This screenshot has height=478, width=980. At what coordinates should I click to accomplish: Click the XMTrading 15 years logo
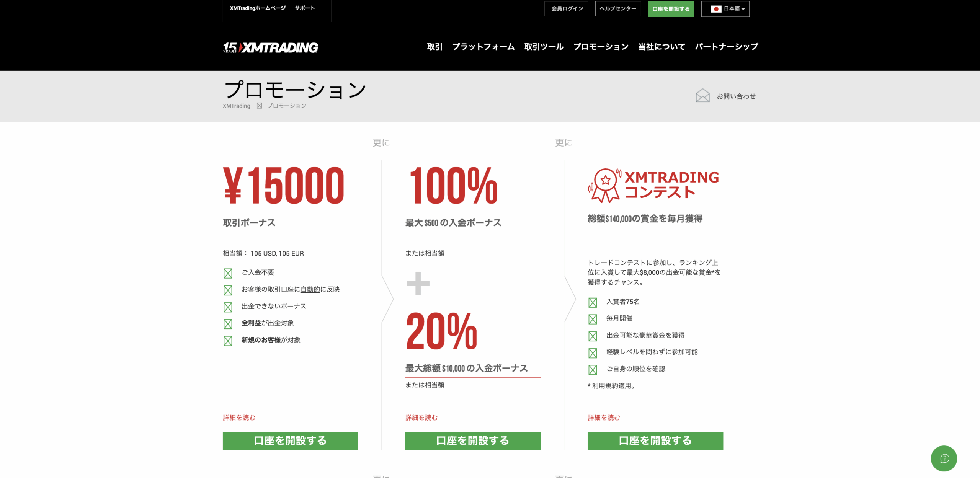point(270,47)
